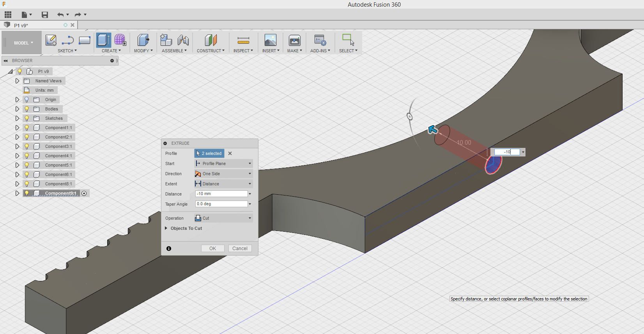Screen dimensions: 644x334
Task: Toggle visibility bulb of Component3:1
Action: click(27, 146)
